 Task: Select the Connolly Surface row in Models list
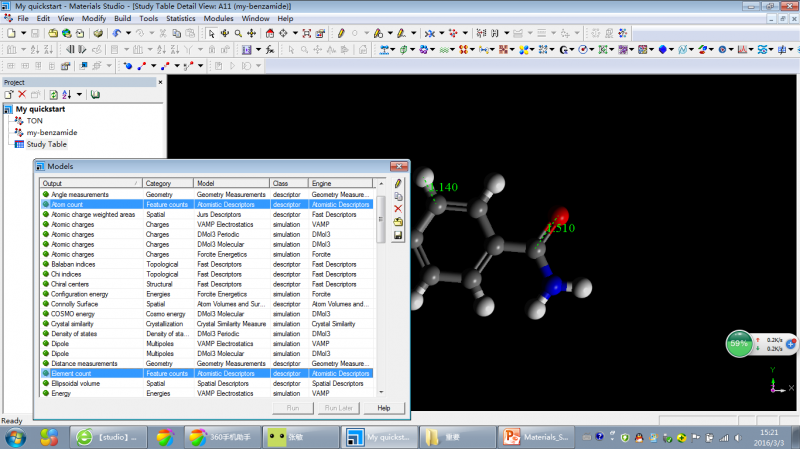click(76, 304)
